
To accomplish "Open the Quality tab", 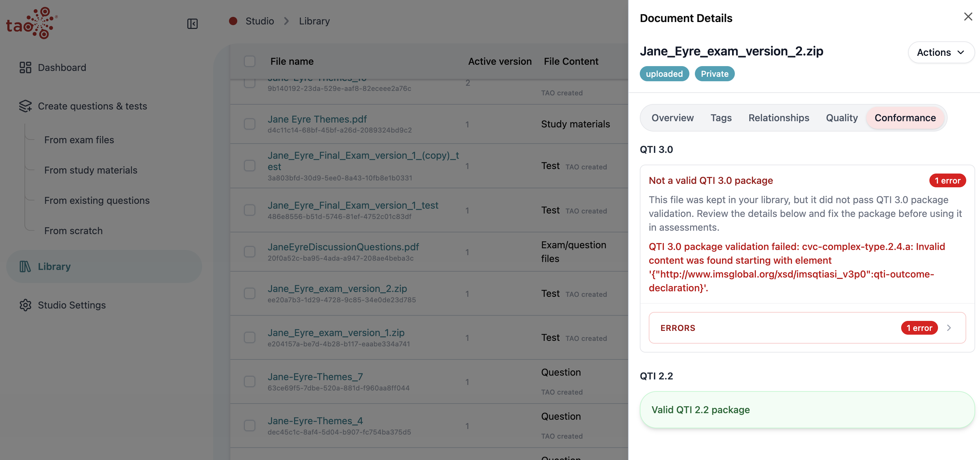I will [x=842, y=118].
